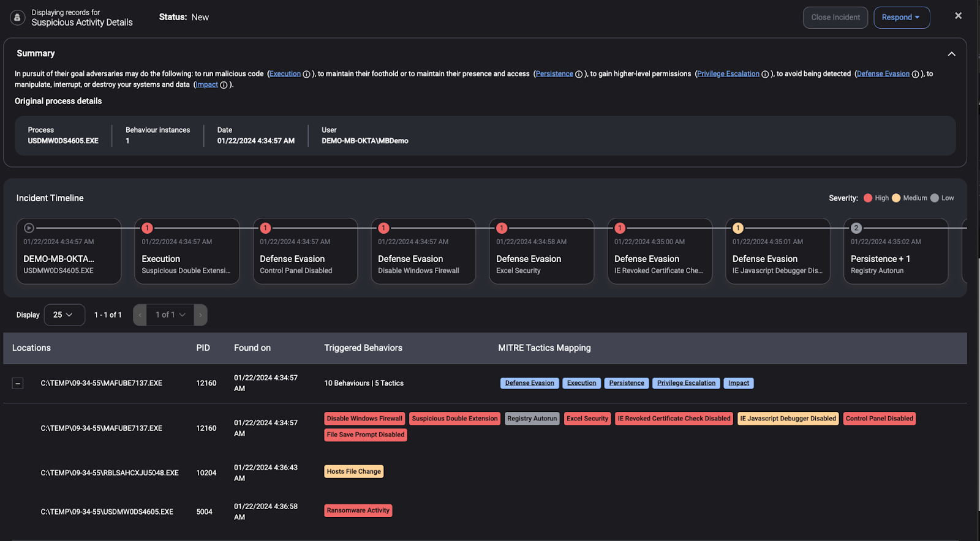Image resolution: width=980 pixels, height=541 pixels.
Task: Click the lock icon beside Suspicious Activity Details
Action: pos(17,18)
